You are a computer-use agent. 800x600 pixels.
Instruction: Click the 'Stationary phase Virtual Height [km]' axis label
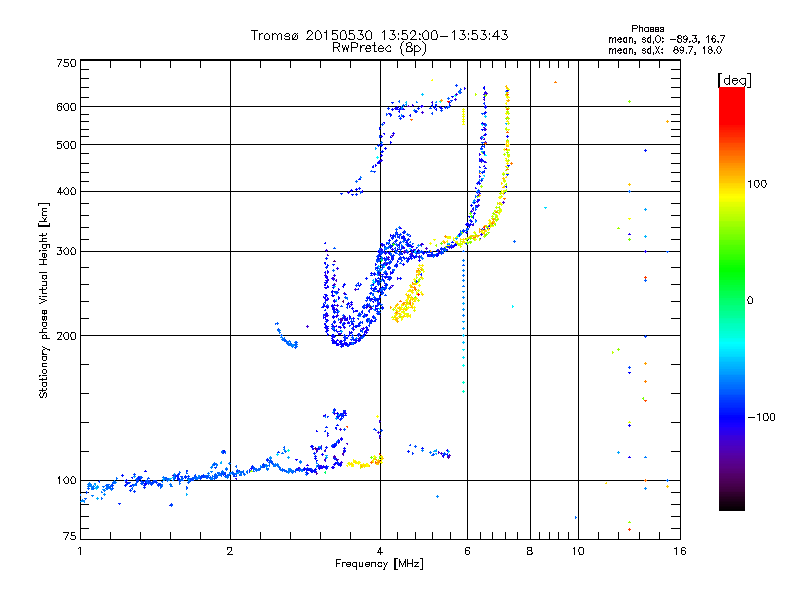(x=44, y=300)
